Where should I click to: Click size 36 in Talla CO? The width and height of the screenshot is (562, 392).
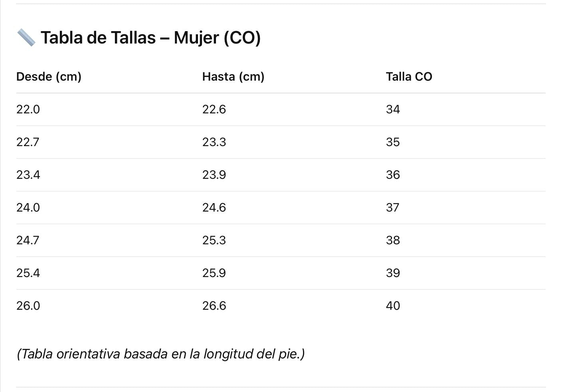(393, 175)
